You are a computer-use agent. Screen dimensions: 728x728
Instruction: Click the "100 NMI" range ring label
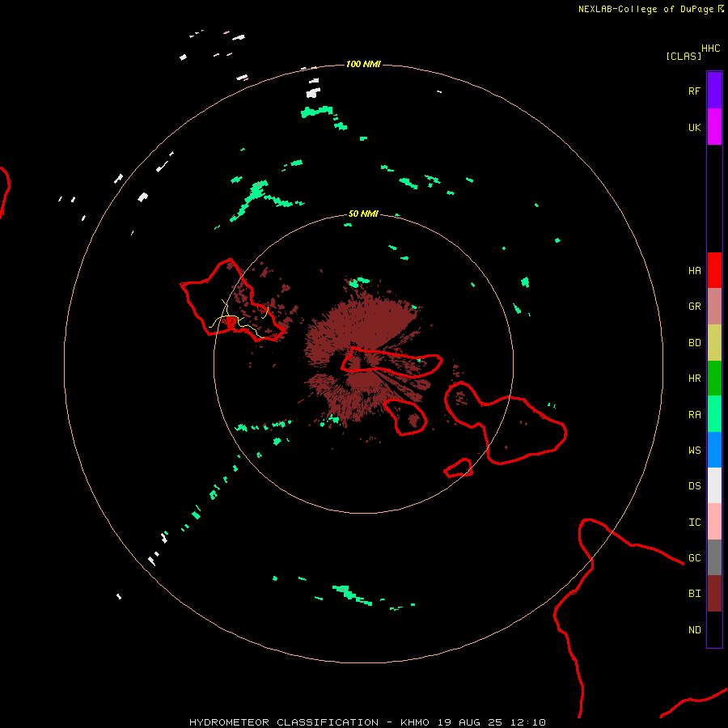pyautogui.click(x=363, y=64)
